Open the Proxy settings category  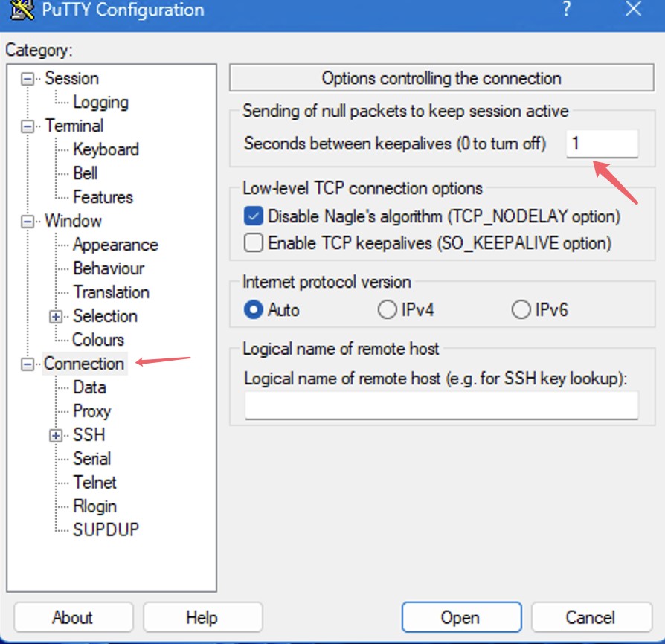[91, 411]
